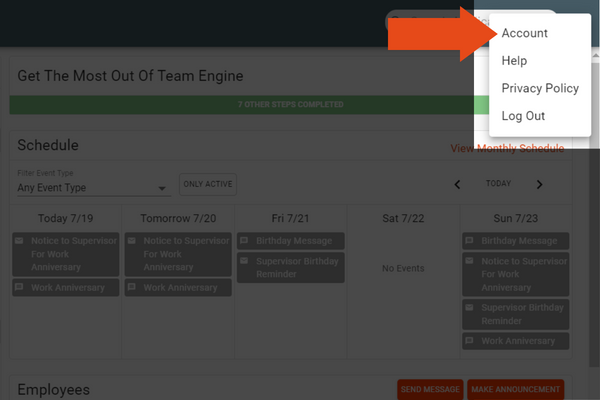Screen dimensions: 600x400
Task: Click chat icon on Sunday's Work Anniversary event
Action: coord(469,340)
